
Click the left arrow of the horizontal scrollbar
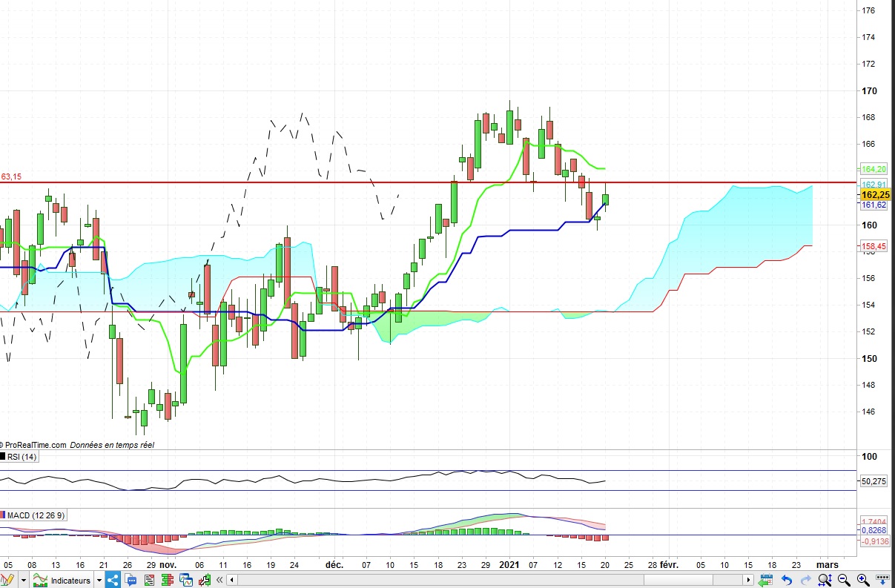click(232, 580)
